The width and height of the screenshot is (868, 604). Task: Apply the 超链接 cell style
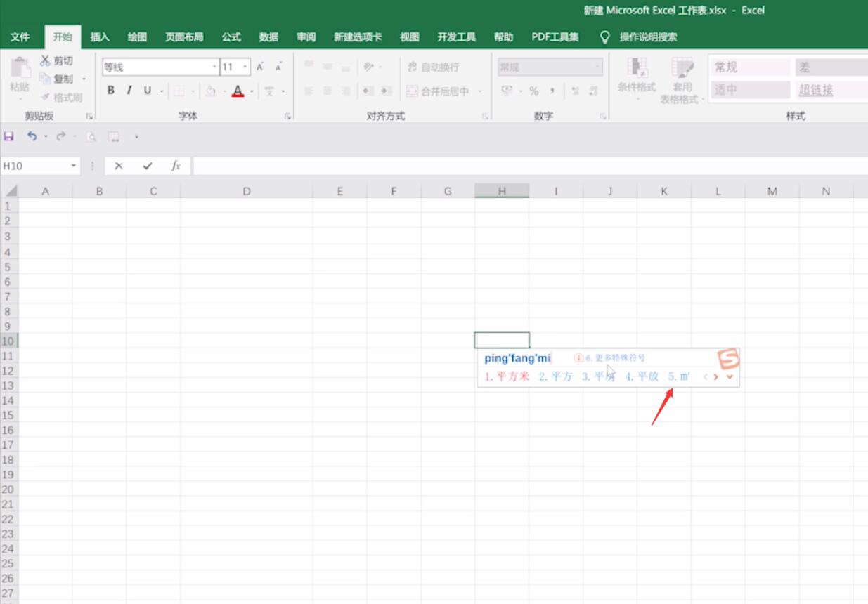pos(815,91)
